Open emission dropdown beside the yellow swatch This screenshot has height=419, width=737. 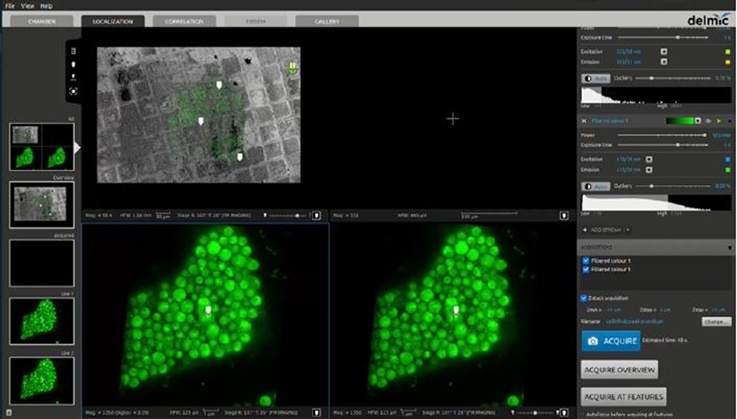[x=664, y=62]
